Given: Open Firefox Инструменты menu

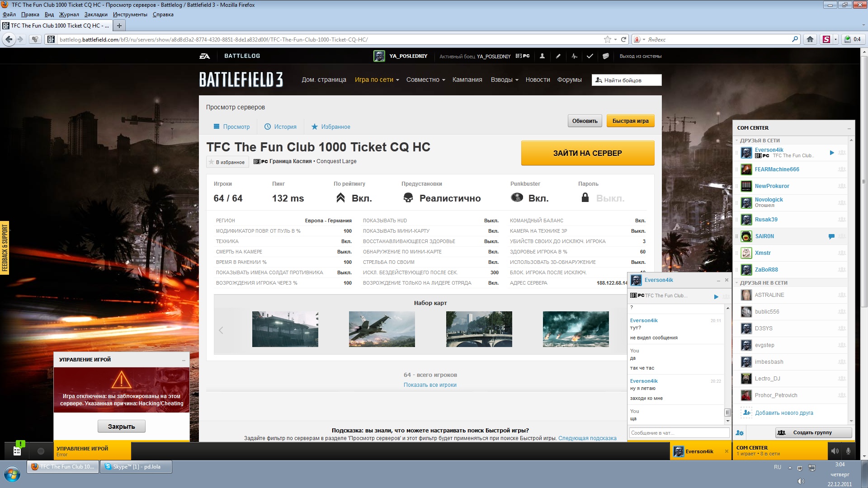Looking at the screenshot, I should coord(130,14).
